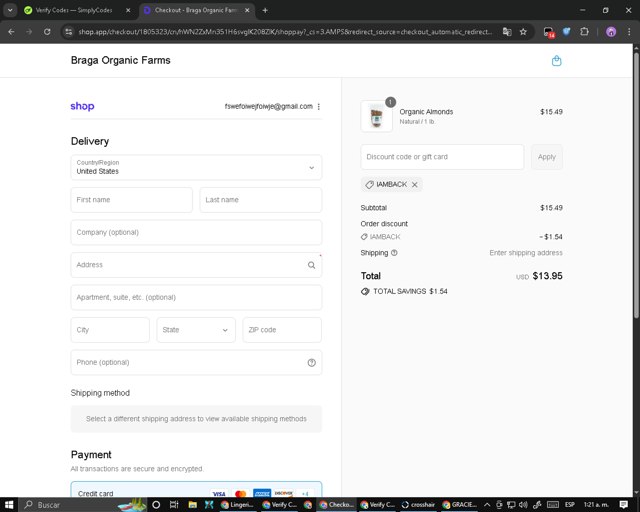
Task: Click the address search magnifier icon
Action: click(311, 265)
